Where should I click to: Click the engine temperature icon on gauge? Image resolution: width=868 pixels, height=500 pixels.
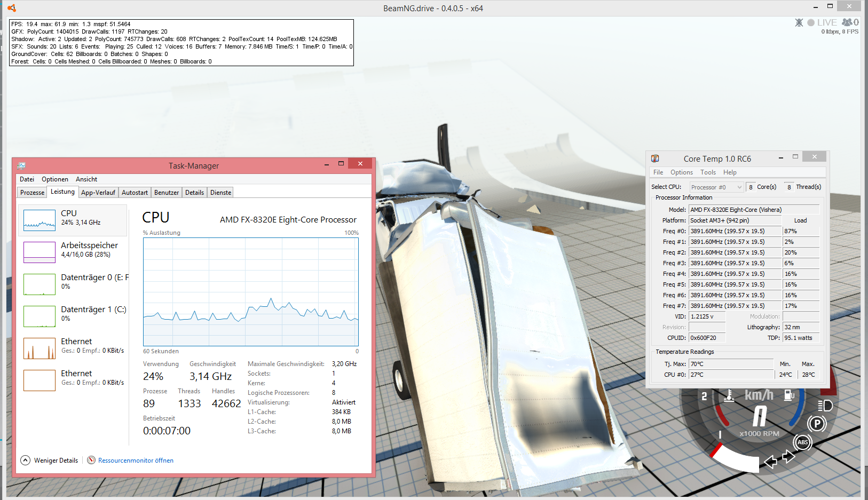[728, 395]
